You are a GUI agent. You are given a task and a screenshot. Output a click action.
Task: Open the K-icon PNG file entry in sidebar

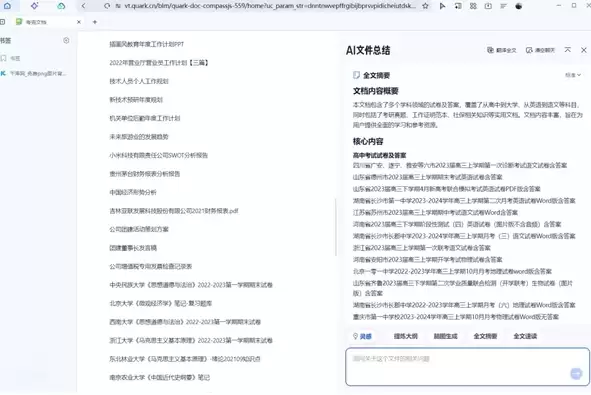pos(34,73)
